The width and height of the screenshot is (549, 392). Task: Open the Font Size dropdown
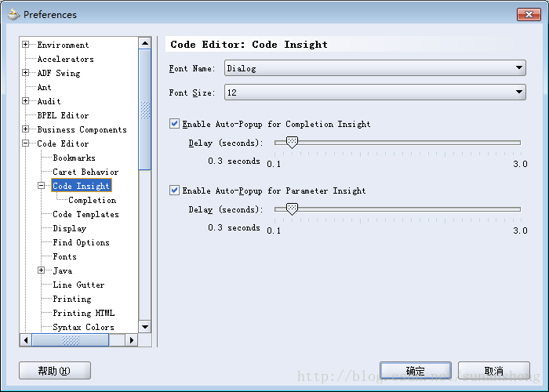point(519,93)
